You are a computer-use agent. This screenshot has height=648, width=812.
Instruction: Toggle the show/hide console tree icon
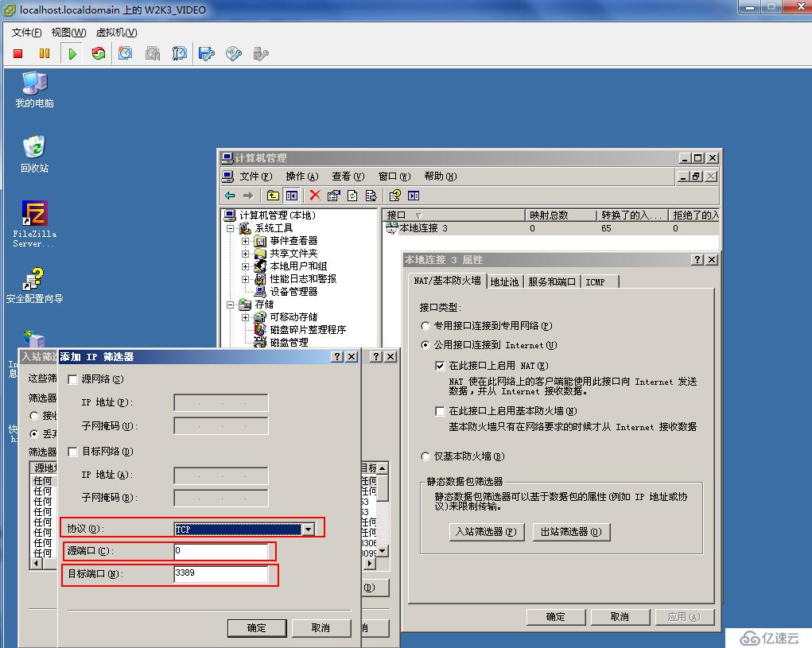click(292, 196)
